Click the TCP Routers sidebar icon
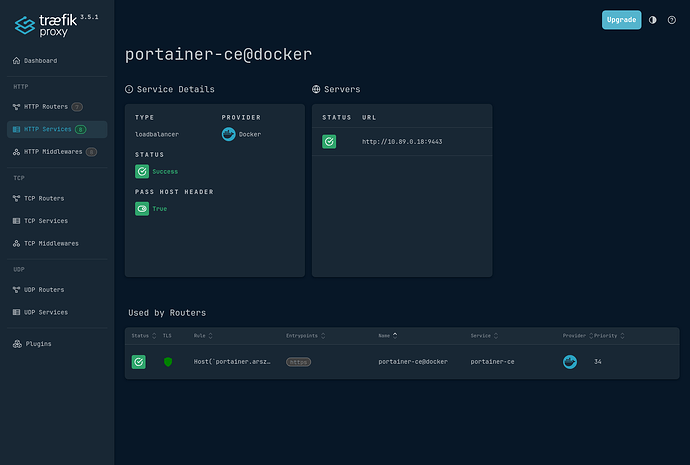690x465 pixels. [16, 198]
